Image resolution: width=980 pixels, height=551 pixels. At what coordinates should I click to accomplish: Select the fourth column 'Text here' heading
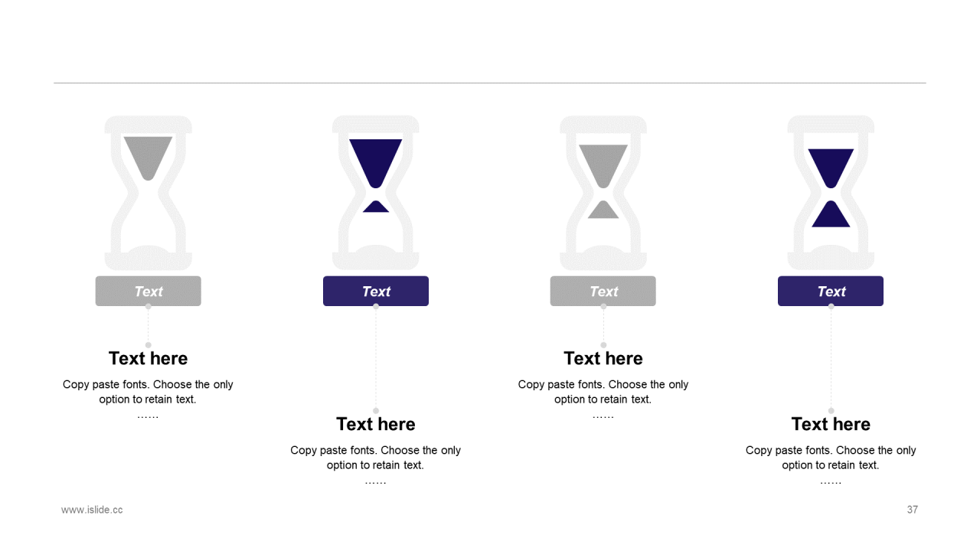coord(831,424)
